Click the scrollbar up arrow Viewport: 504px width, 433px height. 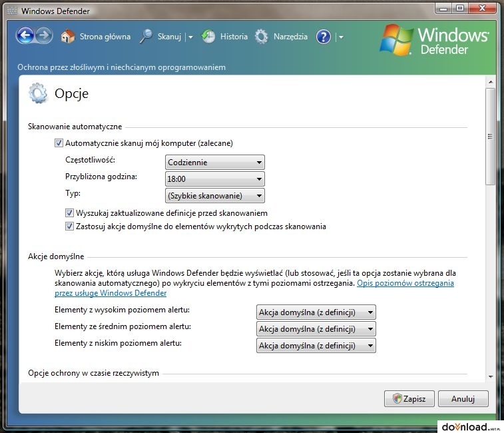tap(491, 82)
